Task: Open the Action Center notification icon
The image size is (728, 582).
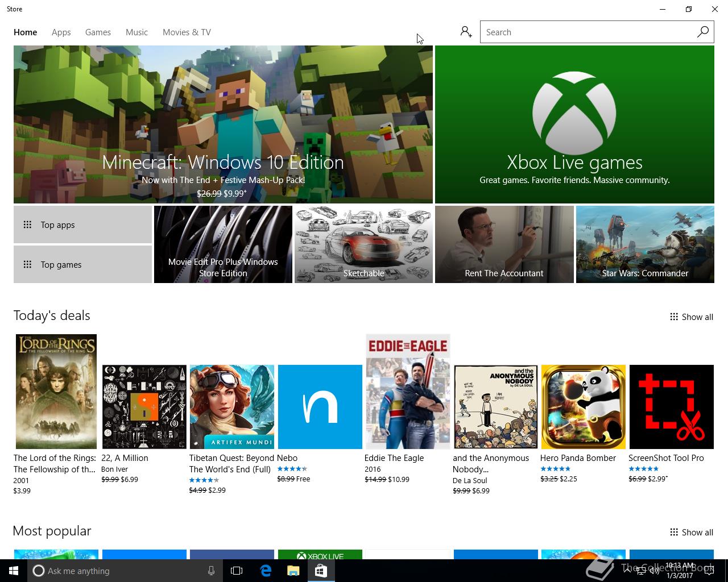Action: tap(709, 571)
